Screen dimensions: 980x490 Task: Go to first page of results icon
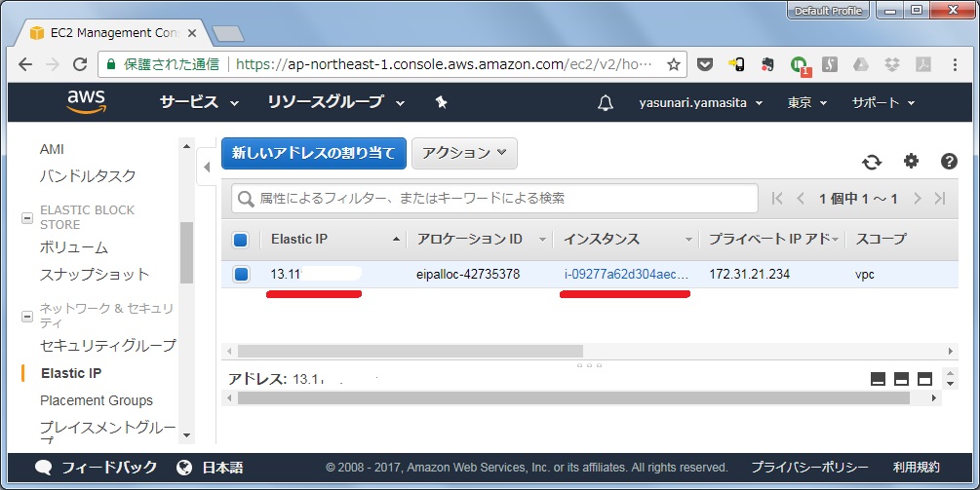pyautogui.click(x=777, y=199)
